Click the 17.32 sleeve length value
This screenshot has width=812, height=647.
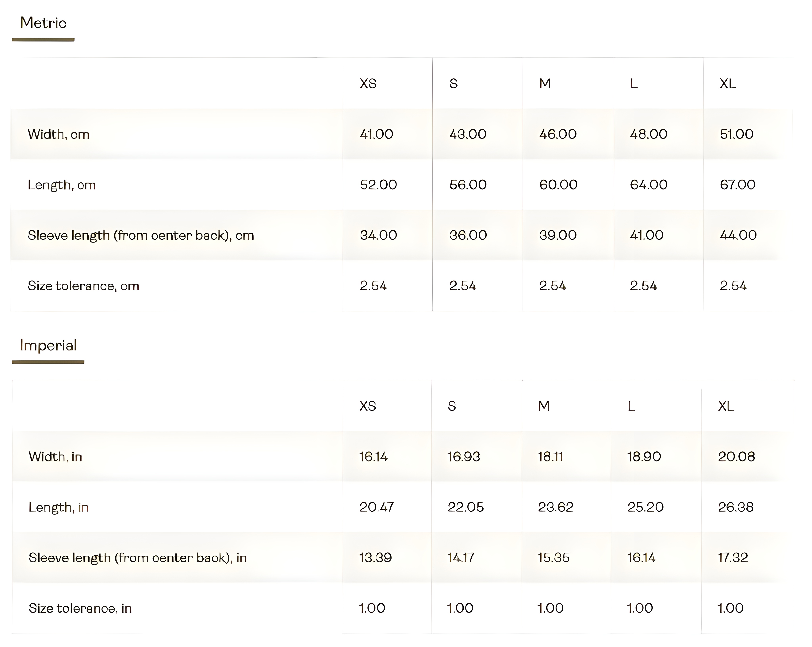coord(733,557)
